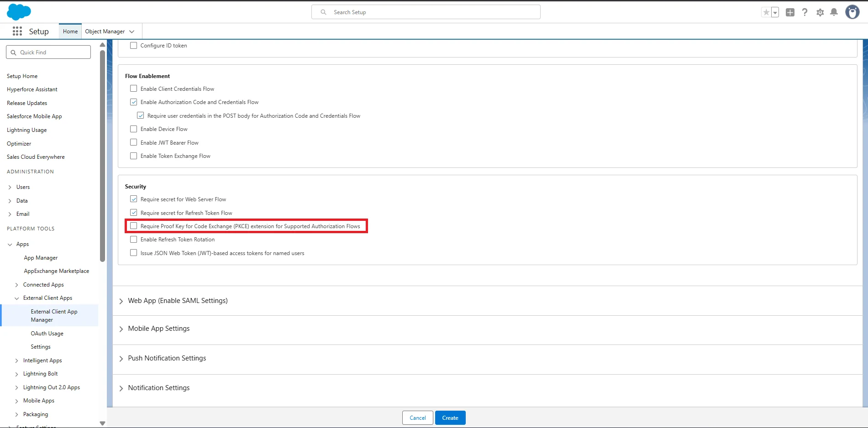
Task: Open the App Launcher grid icon
Action: point(17,31)
